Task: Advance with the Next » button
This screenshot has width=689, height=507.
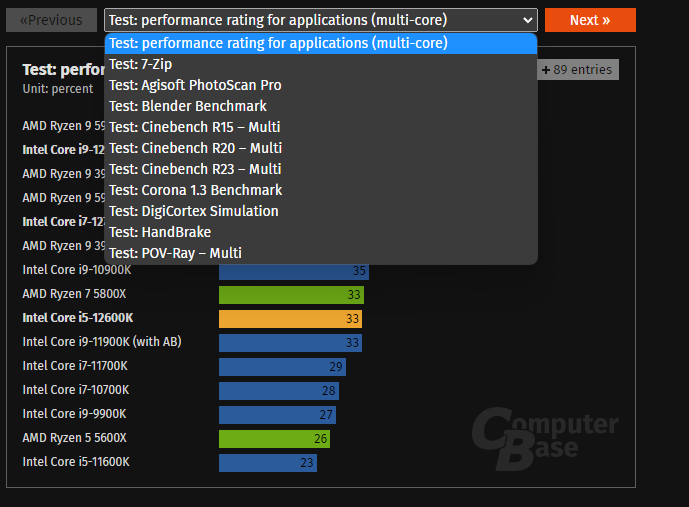Action: pyautogui.click(x=590, y=20)
